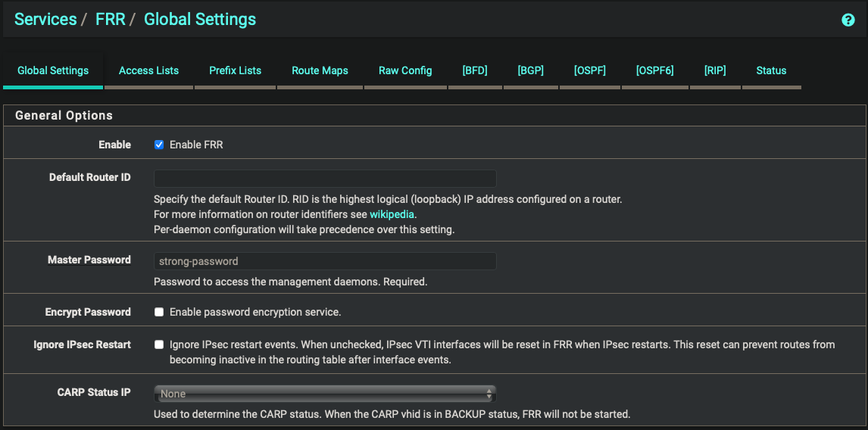Focus the Default Router ID field
The width and height of the screenshot is (868, 430).
325,179
